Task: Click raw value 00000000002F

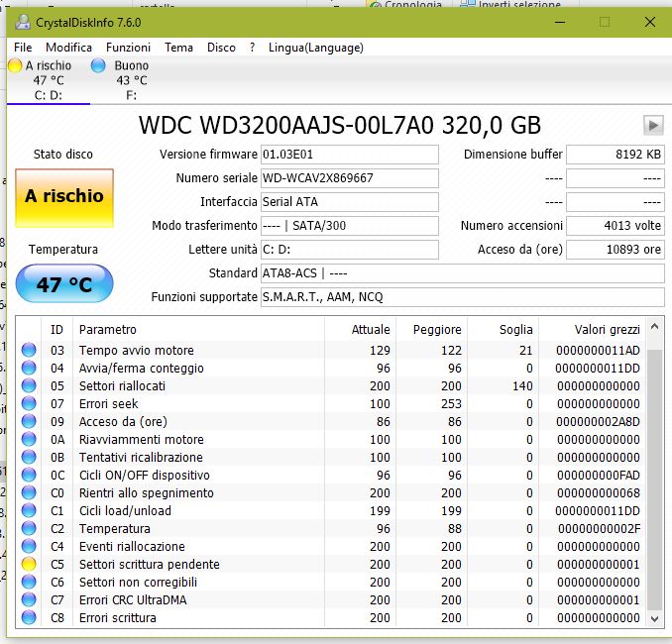Action: pyautogui.click(x=599, y=528)
